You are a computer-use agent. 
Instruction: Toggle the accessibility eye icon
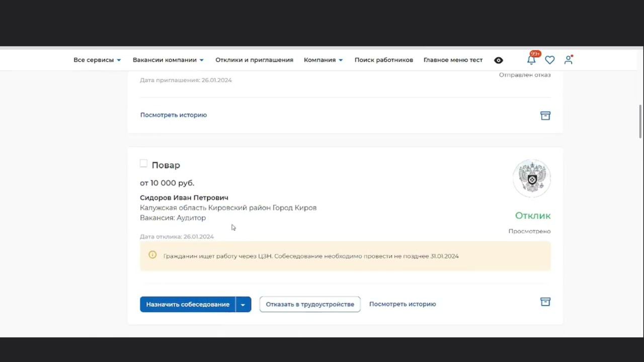(x=499, y=60)
